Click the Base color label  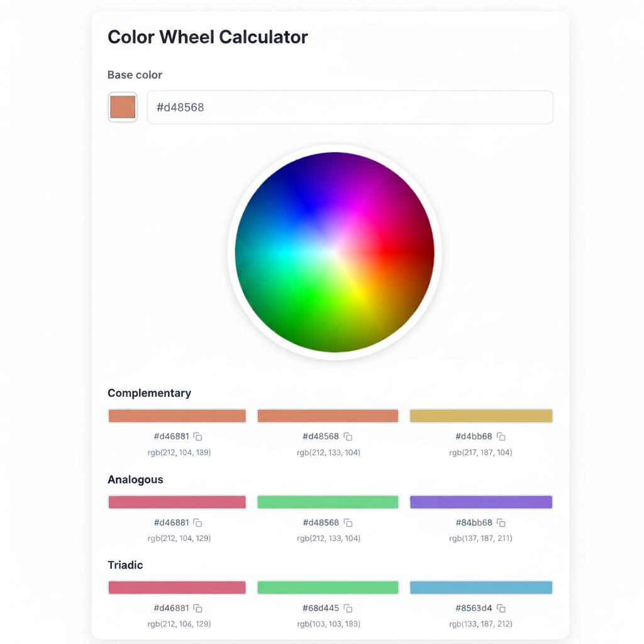[135, 75]
